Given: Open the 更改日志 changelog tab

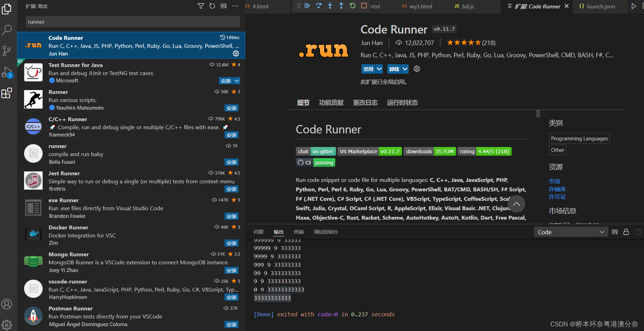Looking at the screenshot, I should click(x=365, y=103).
